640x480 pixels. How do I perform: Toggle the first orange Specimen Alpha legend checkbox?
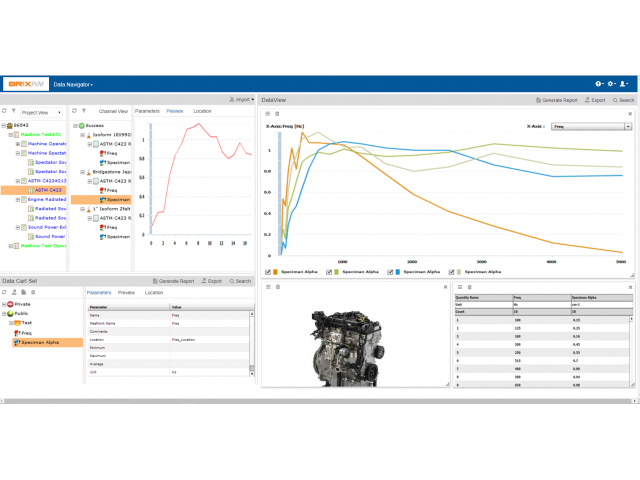coord(268,272)
